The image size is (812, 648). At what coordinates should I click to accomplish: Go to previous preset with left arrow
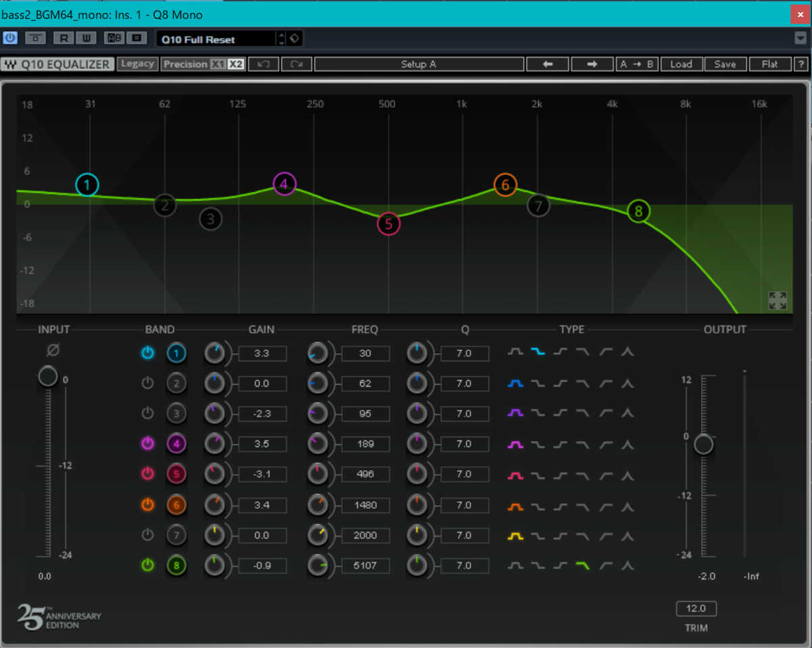click(547, 64)
